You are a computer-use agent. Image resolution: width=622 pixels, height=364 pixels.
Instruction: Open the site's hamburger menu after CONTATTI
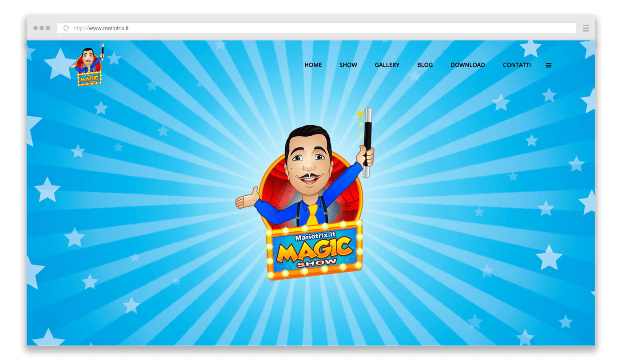tap(549, 65)
